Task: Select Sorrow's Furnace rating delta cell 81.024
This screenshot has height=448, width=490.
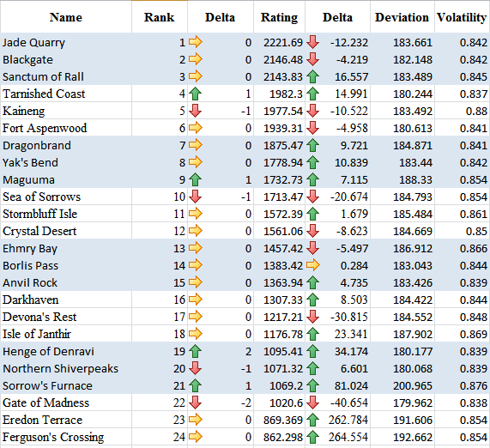Action: [x=337, y=385]
